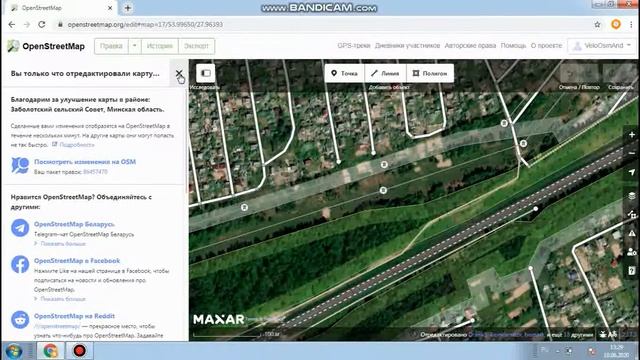
Task: Click the Reddit community icon
Action: pyautogui.click(x=20, y=320)
